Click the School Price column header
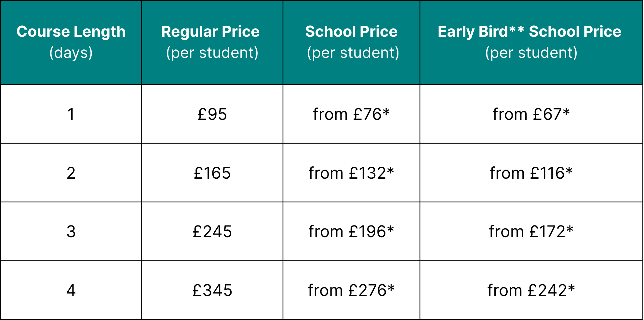 [x=351, y=42]
